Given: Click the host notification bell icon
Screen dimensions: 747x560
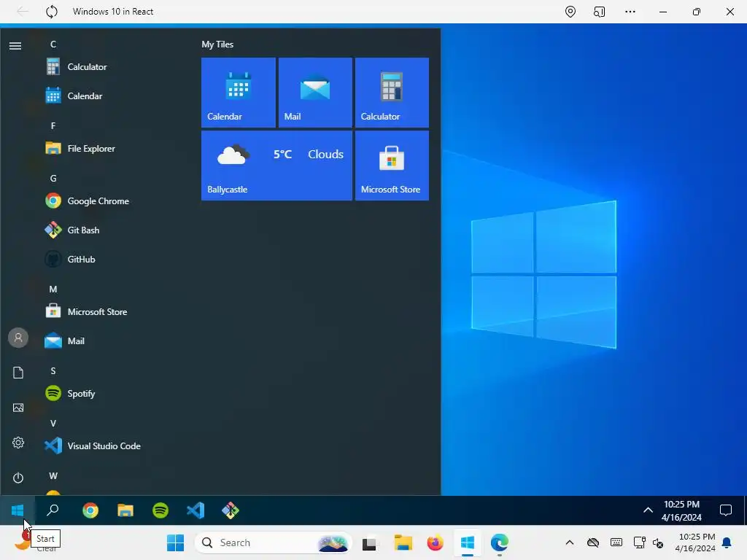Looking at the screenshot, I should 727,542.
